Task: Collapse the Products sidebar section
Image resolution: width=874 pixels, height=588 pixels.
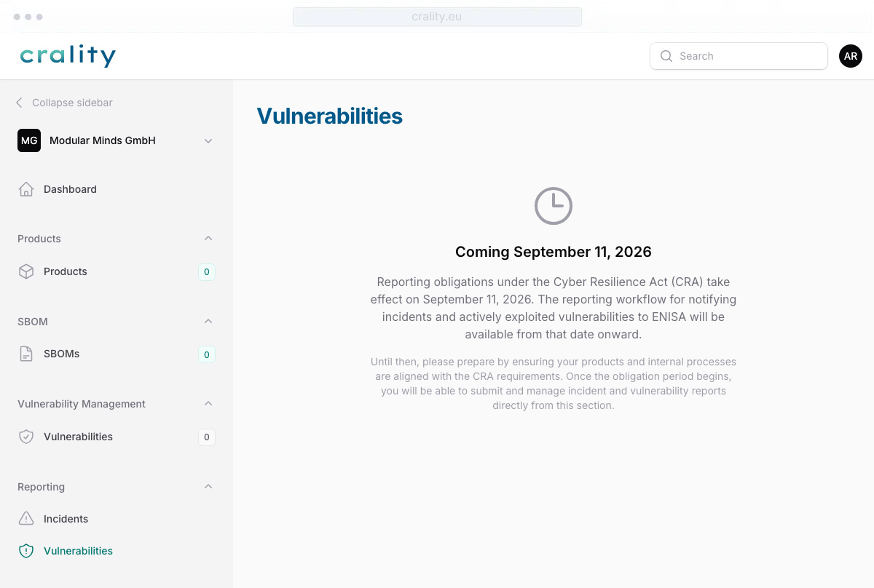Action: pyautogui.click(x=208, y=239)
